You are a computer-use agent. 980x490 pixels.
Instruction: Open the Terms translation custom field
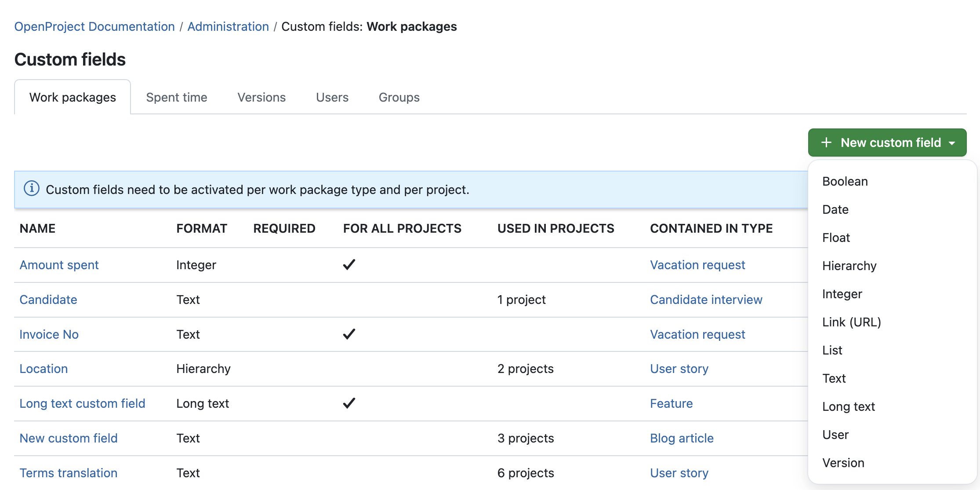(x=68, y=473)
